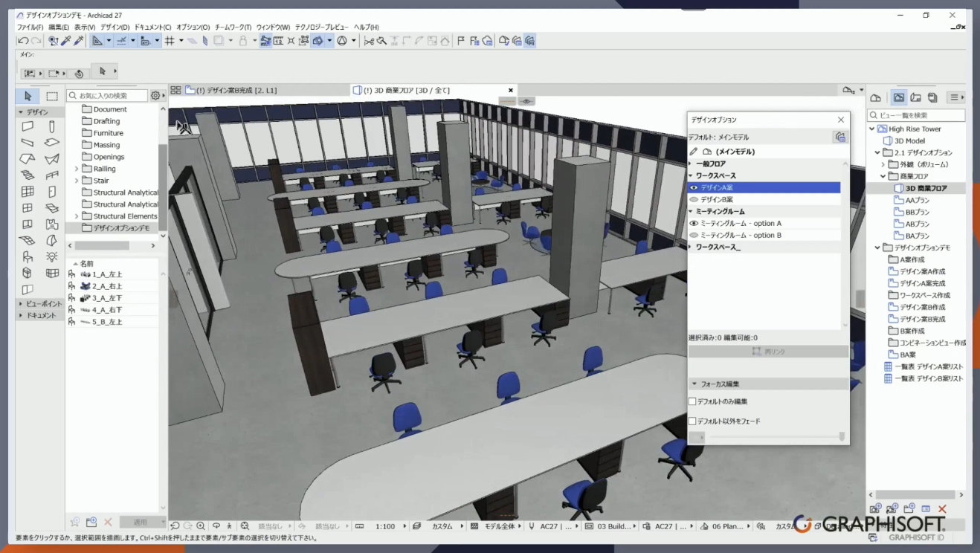The image size is (980, 553).
Task: Close the デザインオプション dialog
Action: tap(841, 120)
